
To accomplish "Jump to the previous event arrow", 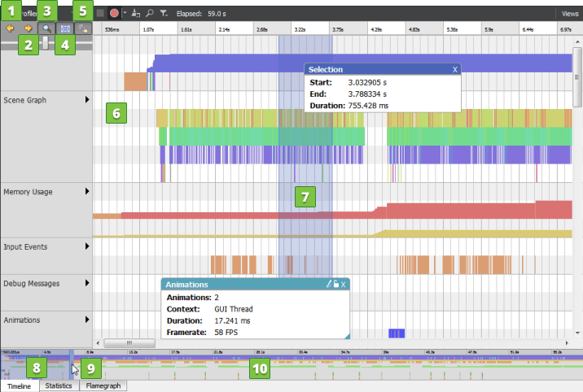I will pos(11,28).
